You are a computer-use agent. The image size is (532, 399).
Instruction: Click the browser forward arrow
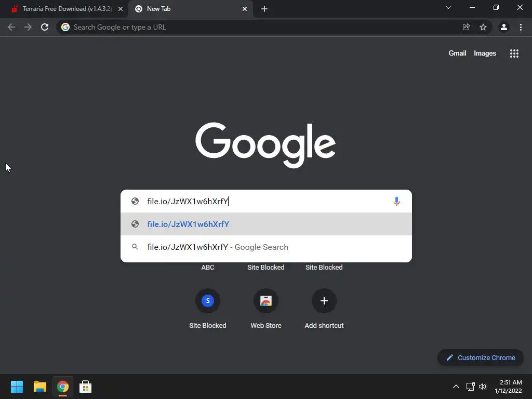[28, 27]
